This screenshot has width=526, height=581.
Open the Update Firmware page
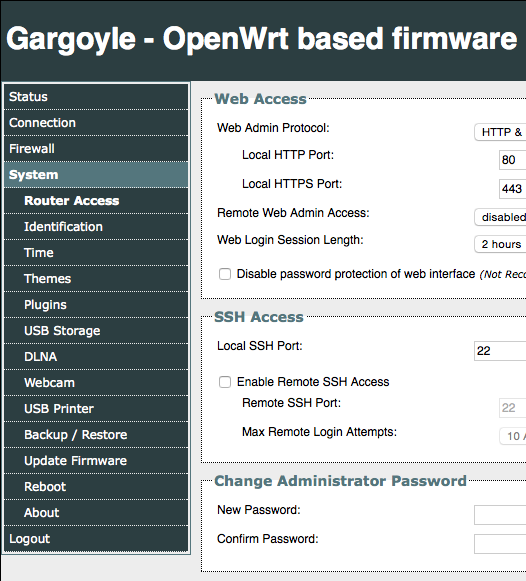(x=96, y=461)
